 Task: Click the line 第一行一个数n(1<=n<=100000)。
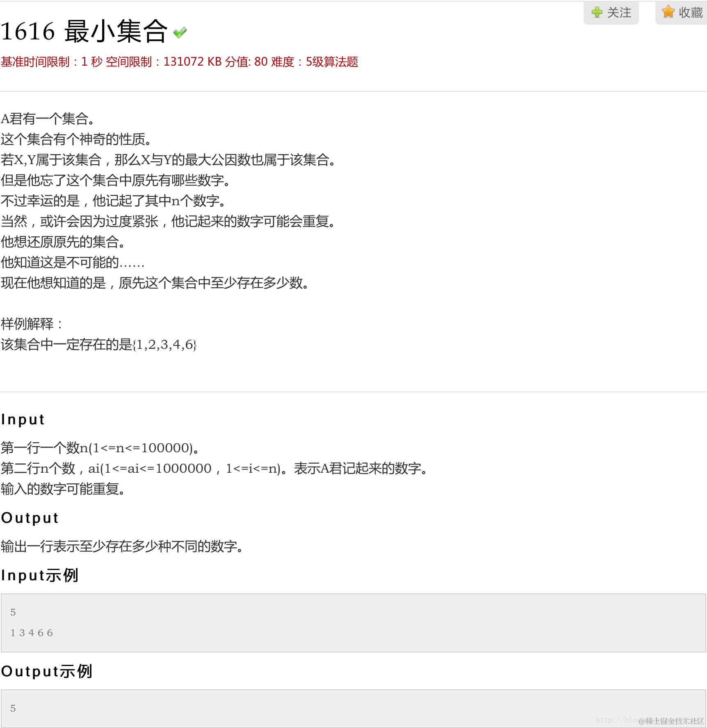[x=100, y=448]
